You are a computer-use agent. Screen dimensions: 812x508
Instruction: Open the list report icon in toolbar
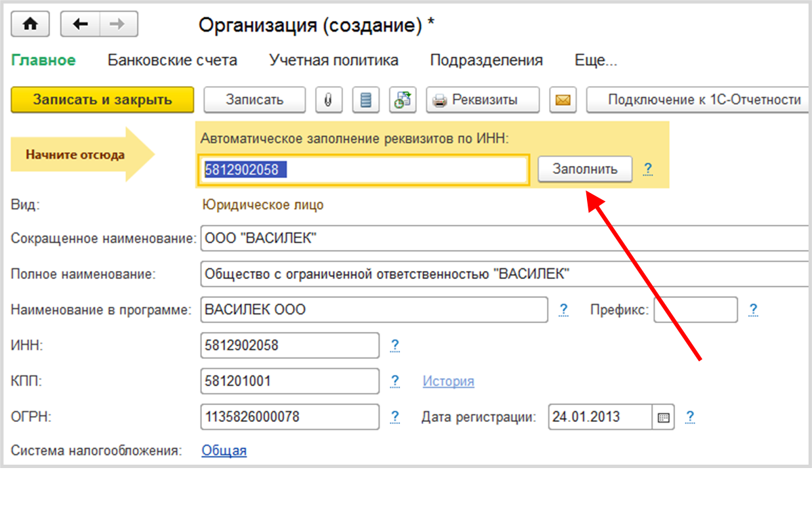click(x=366, y=100)
